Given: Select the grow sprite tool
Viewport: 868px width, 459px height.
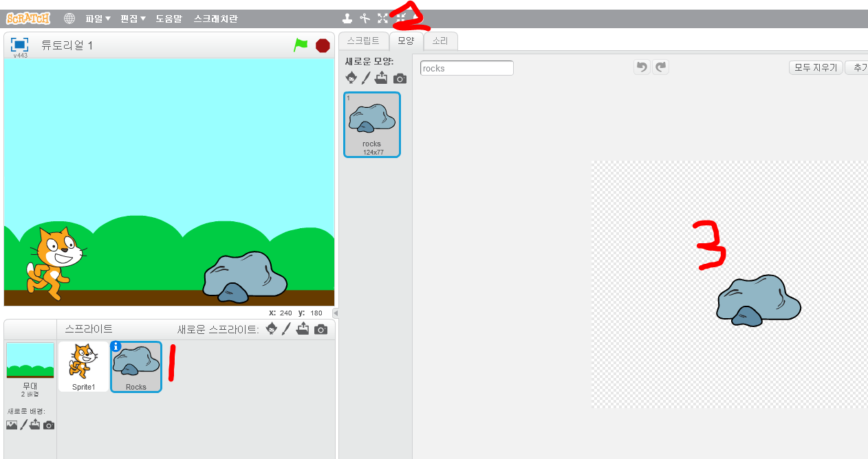Looking at the screenshot, I should [382, 19].
